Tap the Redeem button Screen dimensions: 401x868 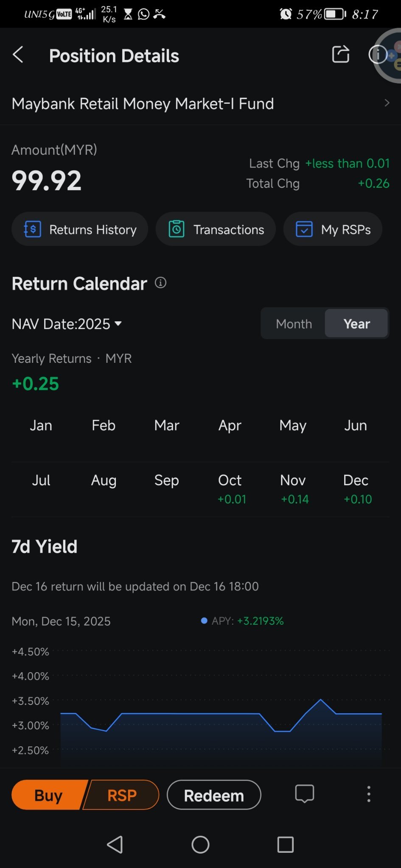pos(214,795)
